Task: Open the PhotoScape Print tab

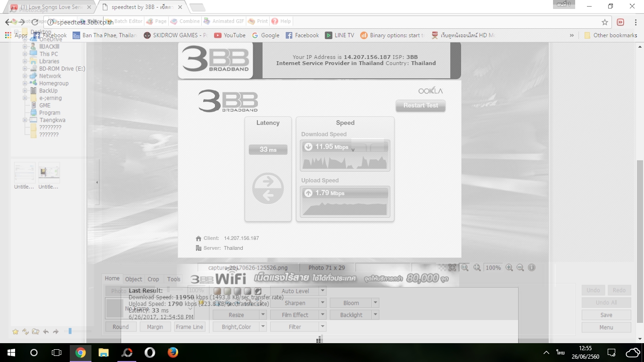Action: 258,21
